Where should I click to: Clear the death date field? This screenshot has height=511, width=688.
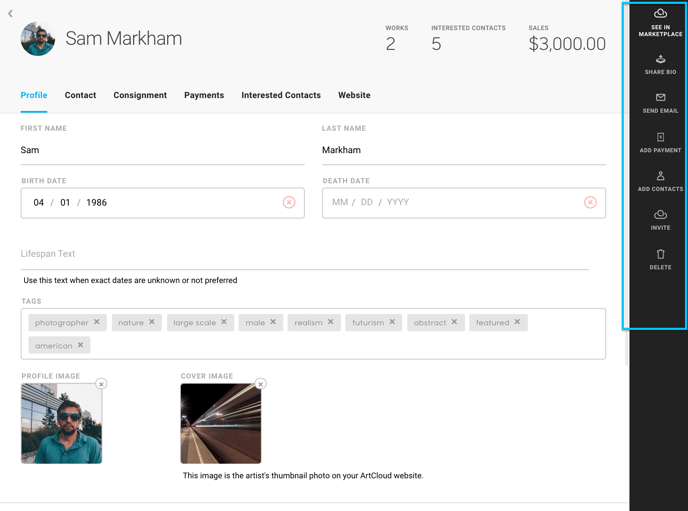pyautogui.click(x=590, y=202)
